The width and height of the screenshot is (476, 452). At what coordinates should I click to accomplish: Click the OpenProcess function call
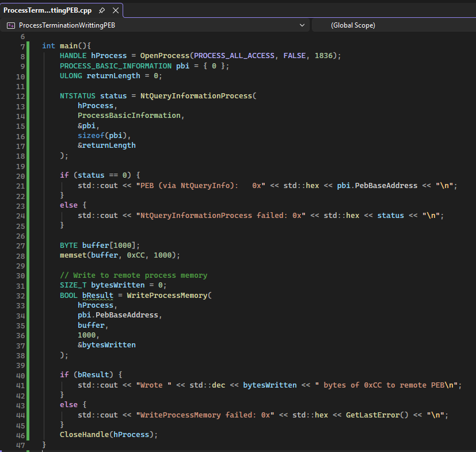pos(165,56)
